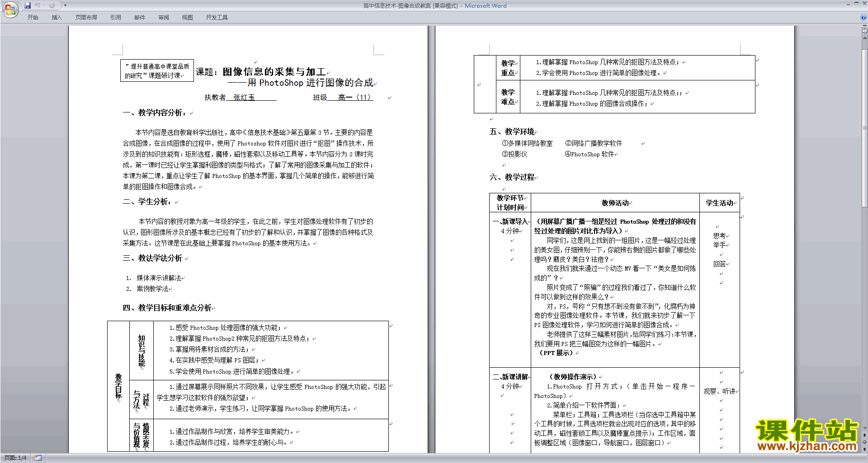Viewport: 868px width, 463px height.
Task: Click the Previous Page double-up arrow
Action: tap(864, 435)
